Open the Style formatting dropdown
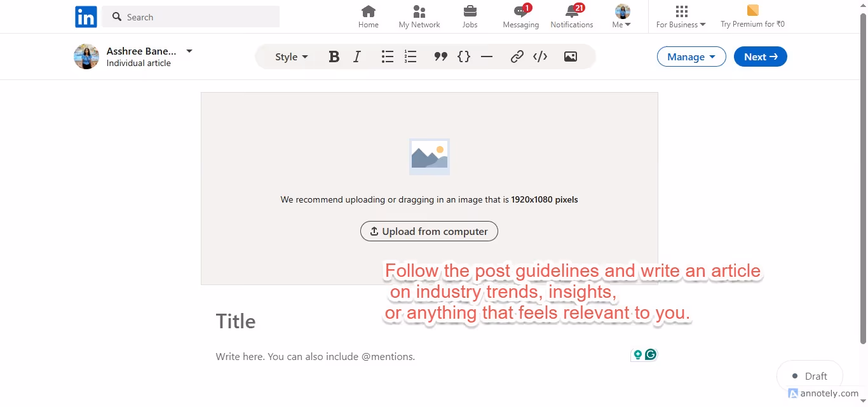 point(292,57)
